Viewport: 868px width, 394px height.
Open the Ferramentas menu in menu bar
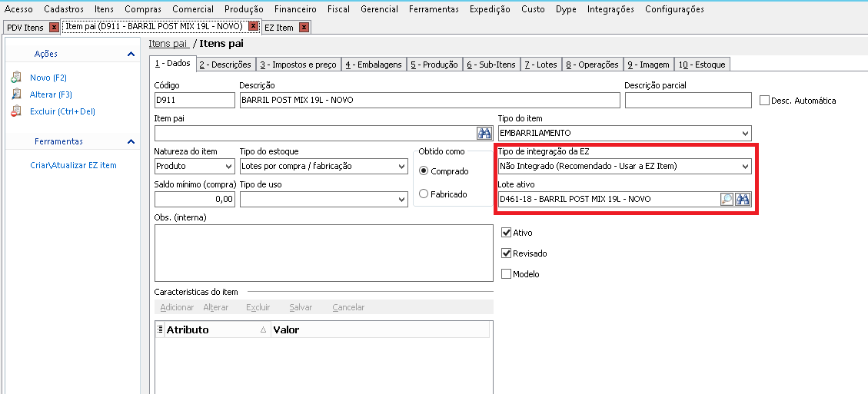[434, 9]
